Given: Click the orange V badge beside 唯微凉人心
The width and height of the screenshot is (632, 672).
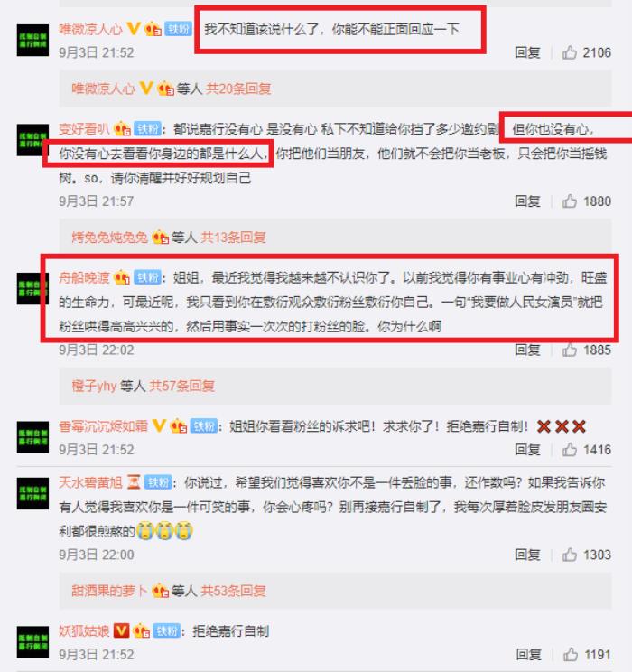Looking at the screenshot, I should [x=134, y=29].
